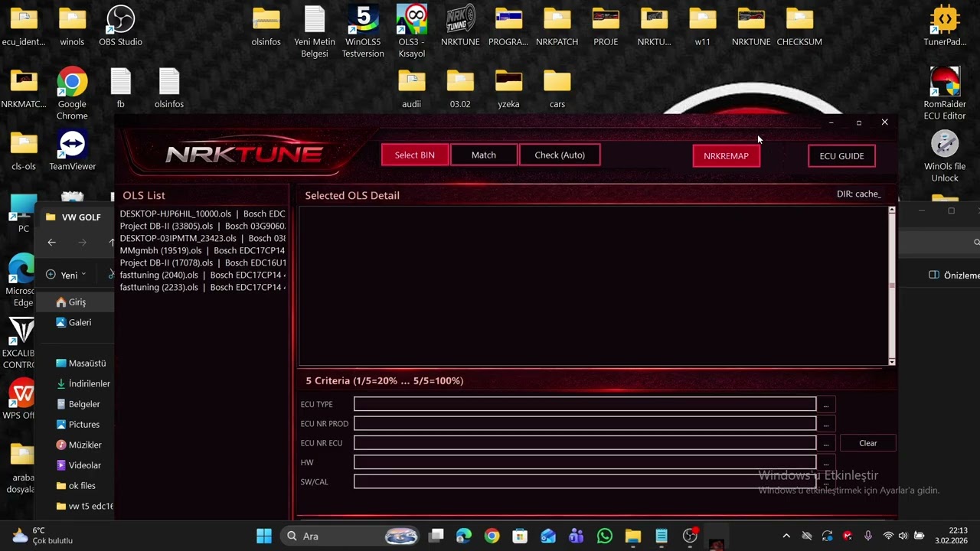Select Project DB-II (17078).ols entry
The image size is (980, 551).
tap(202, 262)
